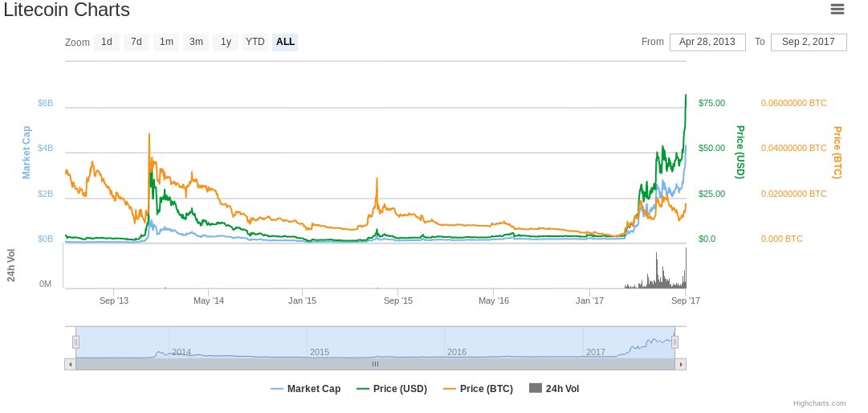Select the ALL zoom option

(285, 42)
